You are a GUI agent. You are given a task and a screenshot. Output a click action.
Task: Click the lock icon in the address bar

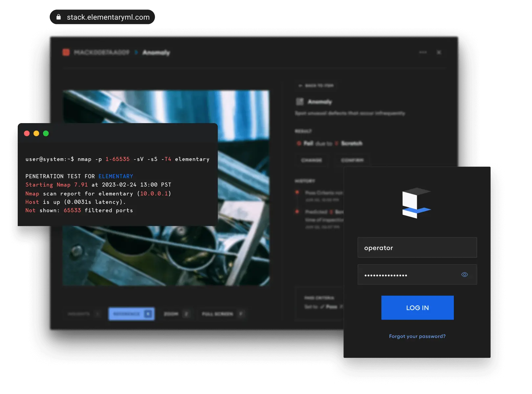point(58,17)
